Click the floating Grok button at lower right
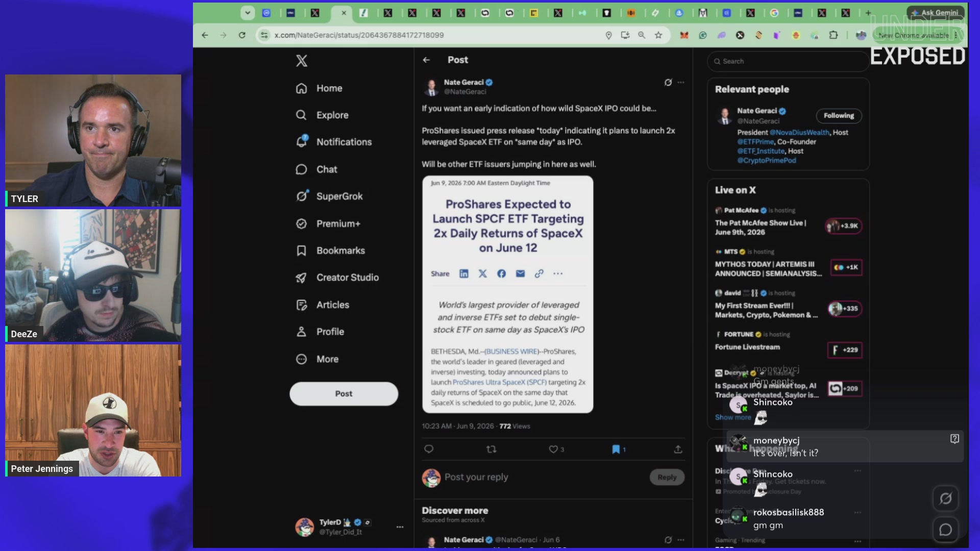 click(x=945, y=498)
